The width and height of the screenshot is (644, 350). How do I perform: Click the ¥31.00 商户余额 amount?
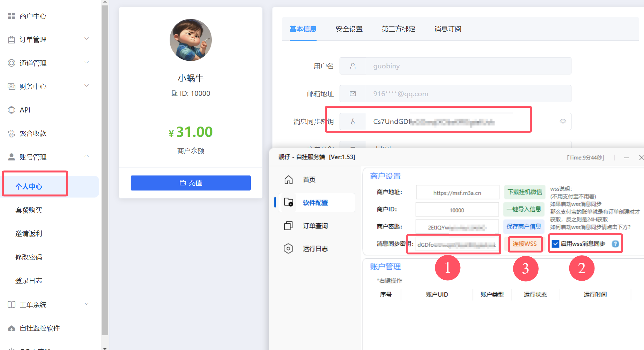pos(191,132)
